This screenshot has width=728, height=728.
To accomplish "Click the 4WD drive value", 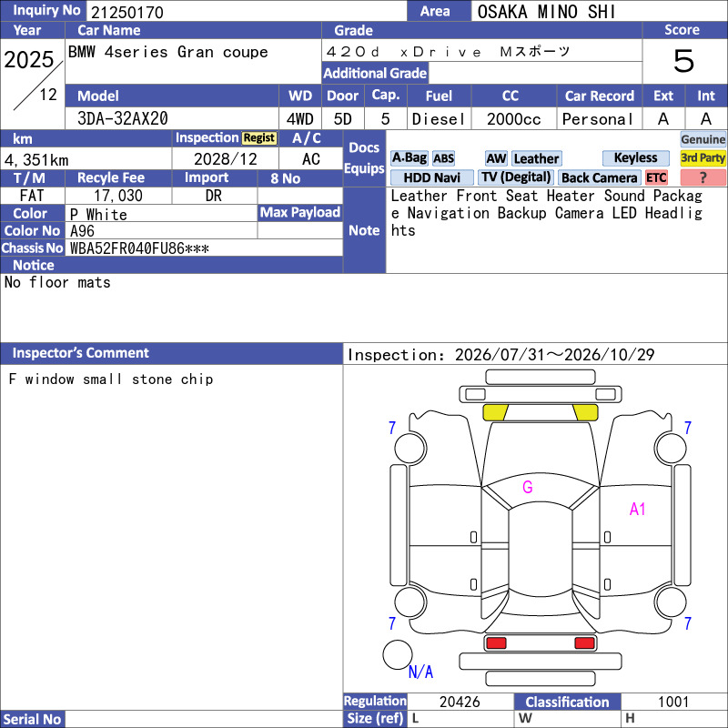I will click(x=300, y=119).
